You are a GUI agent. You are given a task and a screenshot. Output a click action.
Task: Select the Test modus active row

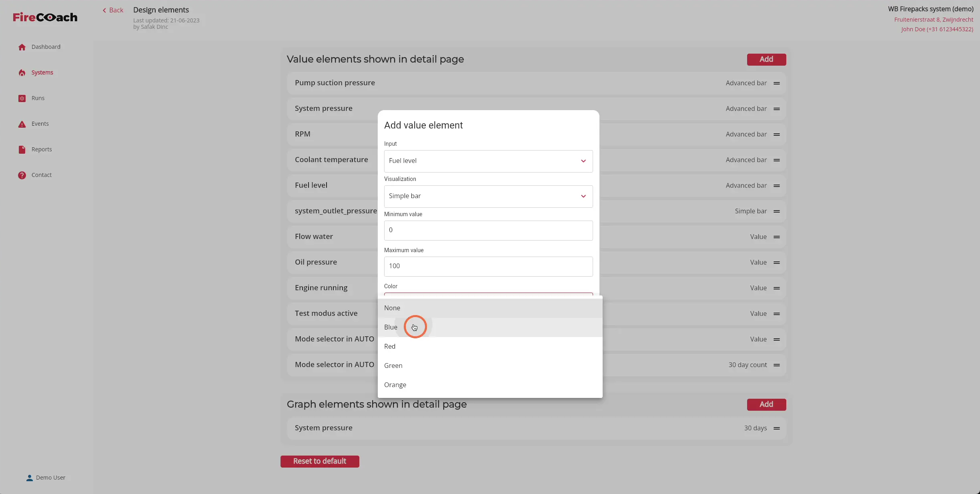(536, 313)
